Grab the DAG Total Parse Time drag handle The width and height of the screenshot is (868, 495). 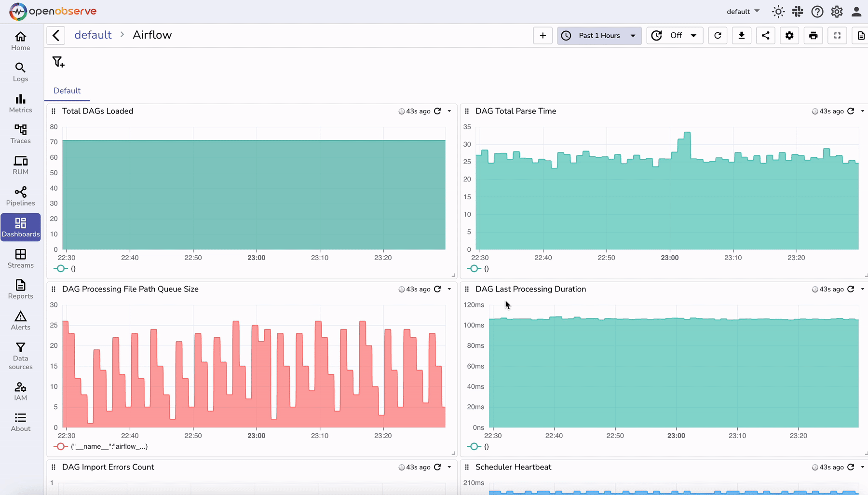[x=467, y=111]
